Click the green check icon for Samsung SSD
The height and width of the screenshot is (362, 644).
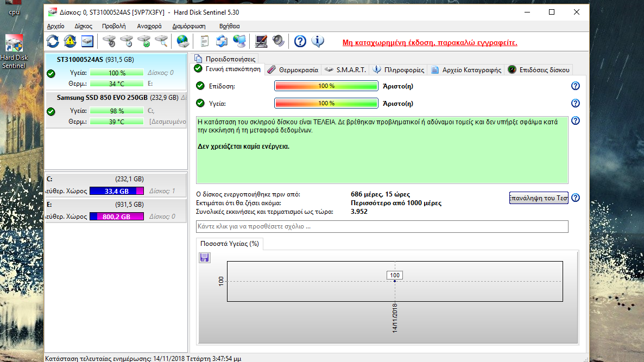[51, 112]
